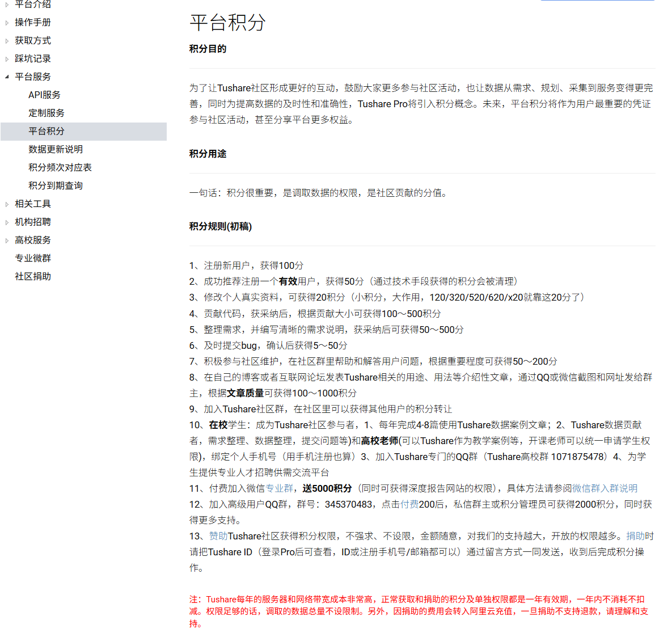Open the API服务 page
This screenshot has height=633, width=672.
tap(45, 95)
